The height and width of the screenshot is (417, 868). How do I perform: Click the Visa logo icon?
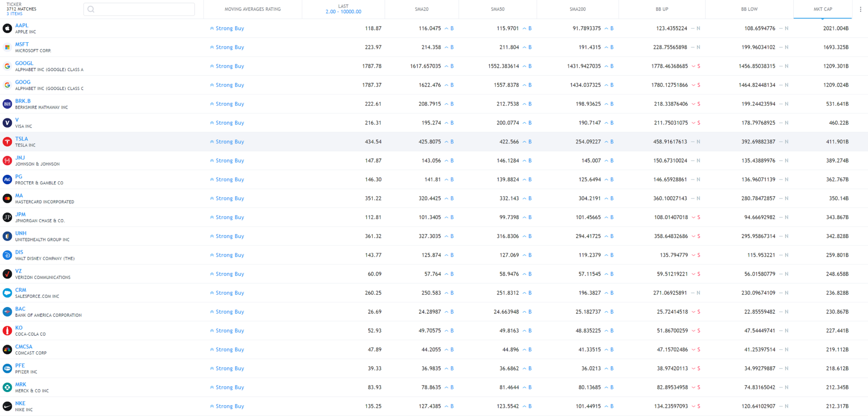point(7,123)
